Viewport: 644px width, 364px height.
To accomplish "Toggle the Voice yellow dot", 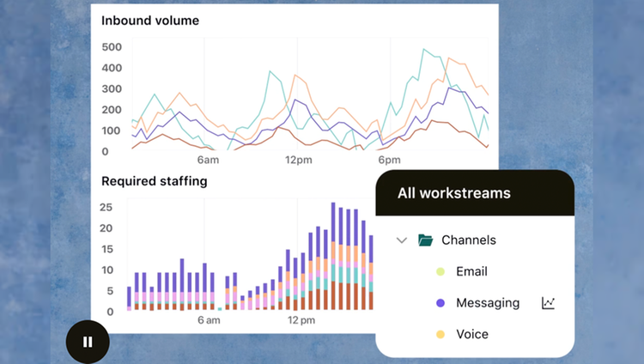I will pos(440,335).
